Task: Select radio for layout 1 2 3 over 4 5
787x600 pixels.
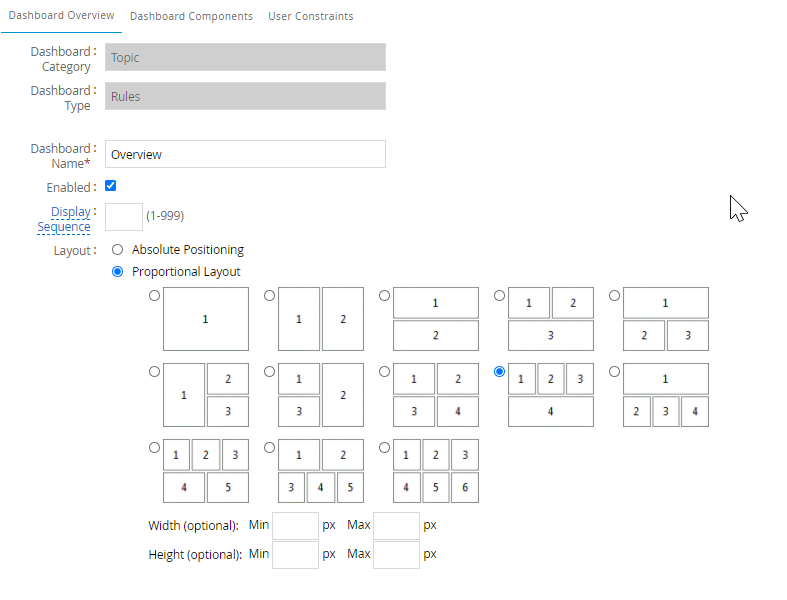Action: coord(154,447)
